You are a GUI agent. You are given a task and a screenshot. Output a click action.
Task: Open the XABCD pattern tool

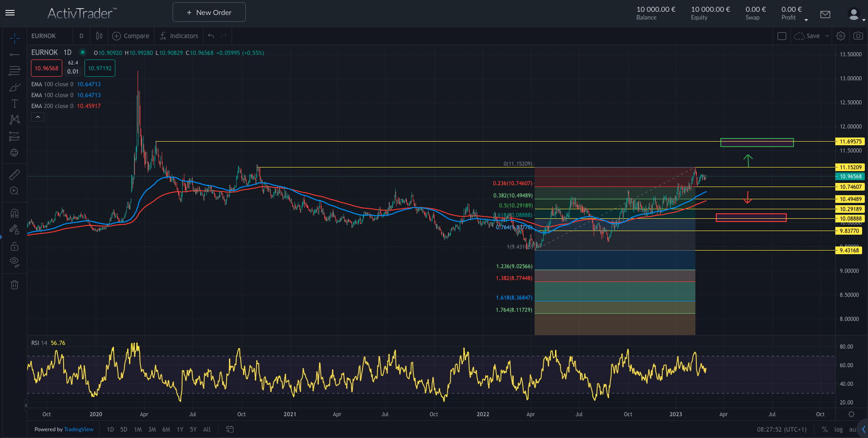pyautogui.click(x=14, y=119)
